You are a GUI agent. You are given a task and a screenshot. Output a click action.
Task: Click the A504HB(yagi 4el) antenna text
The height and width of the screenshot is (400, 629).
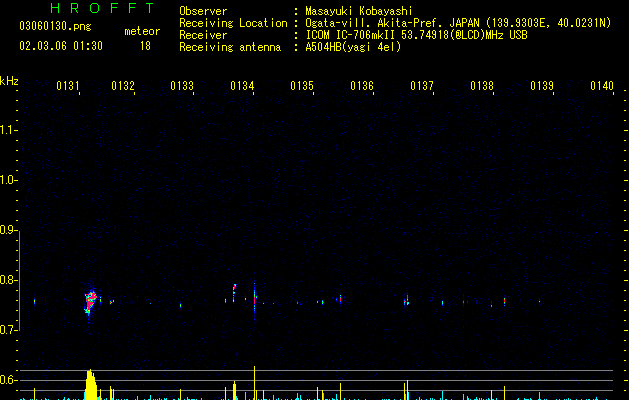pyautogui.click(x=353, y=47)
